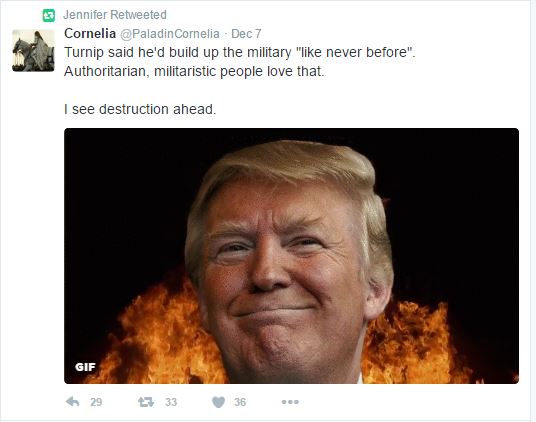The image size is (536, 422).
Task: Open the @PaladinCornelia handle
Action: click(170, 34)
